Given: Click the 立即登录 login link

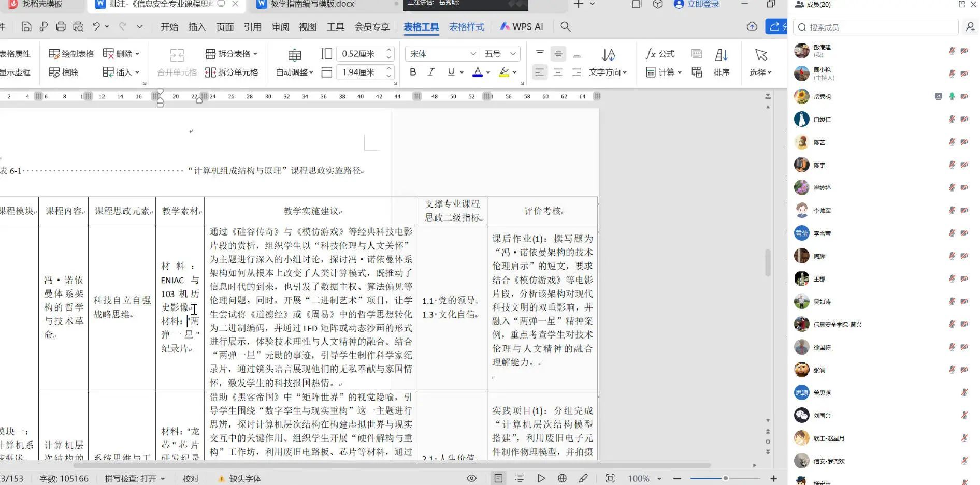Looking at the screenshot, I should 697,4.
